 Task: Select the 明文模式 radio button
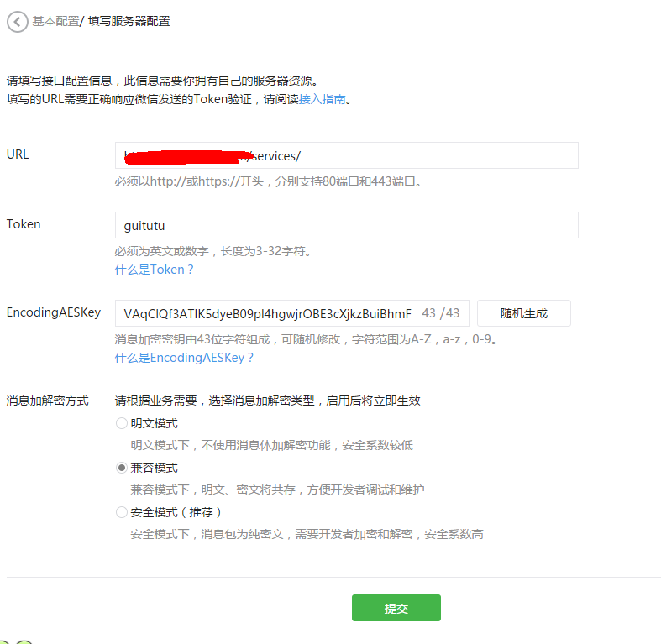[x=122, y=424]
